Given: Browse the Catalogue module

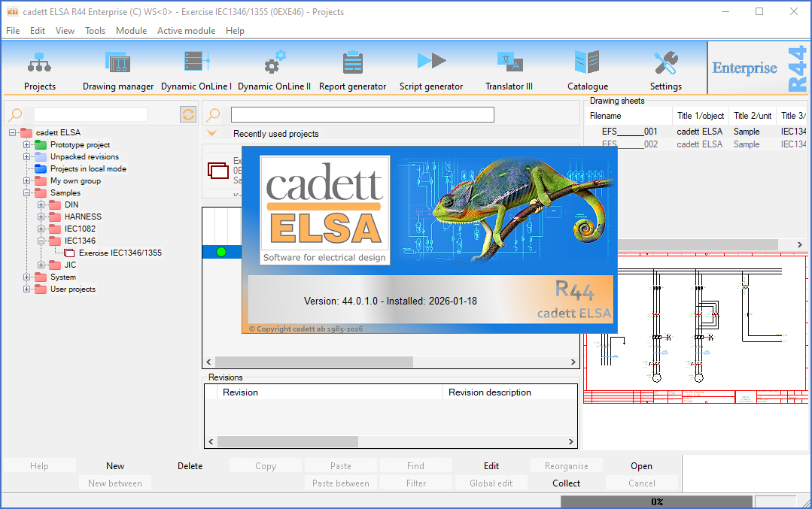Looking at the screenshot, I should [x=587, y=68].
